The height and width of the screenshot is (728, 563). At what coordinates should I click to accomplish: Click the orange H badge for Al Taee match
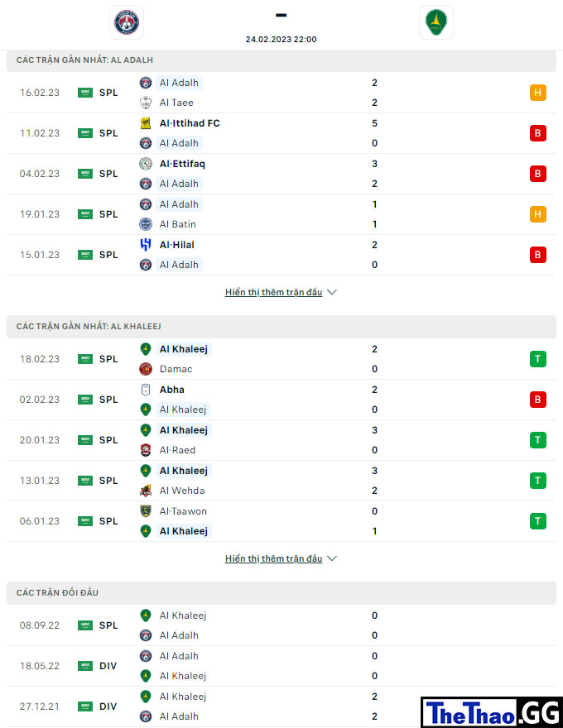point(538,93)
